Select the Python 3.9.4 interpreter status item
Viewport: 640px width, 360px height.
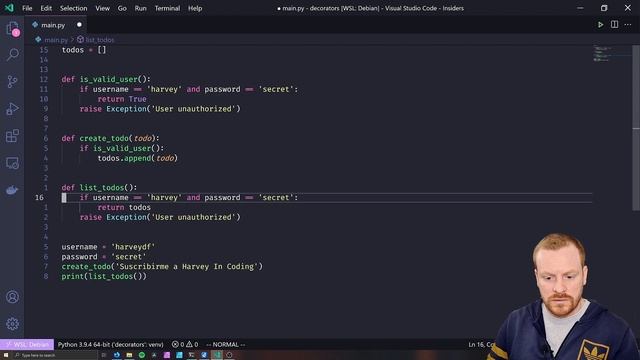(110, 344)
